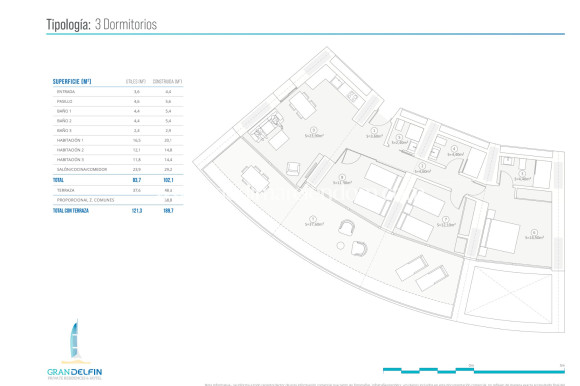580x386 pixels.
Task: Click the 'TOTAL CON TERRAZA' row label
Action: click(x=71, y=210)
